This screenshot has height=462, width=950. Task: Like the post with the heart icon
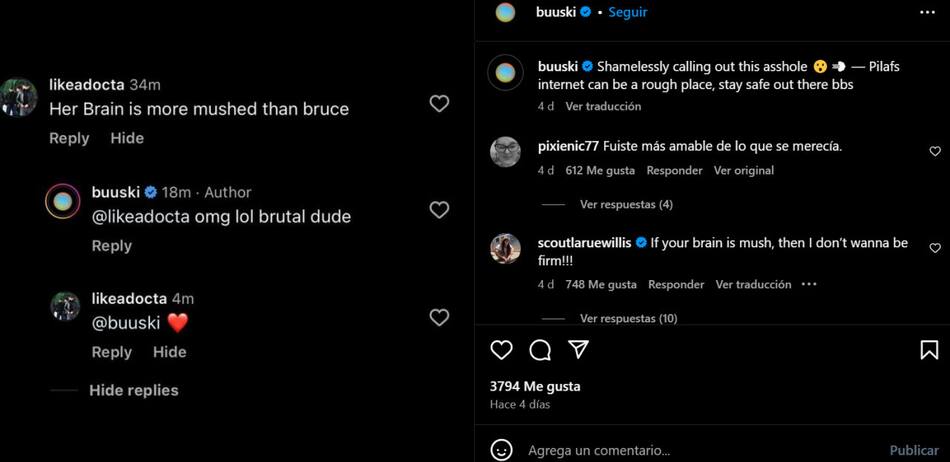(502, 350)
